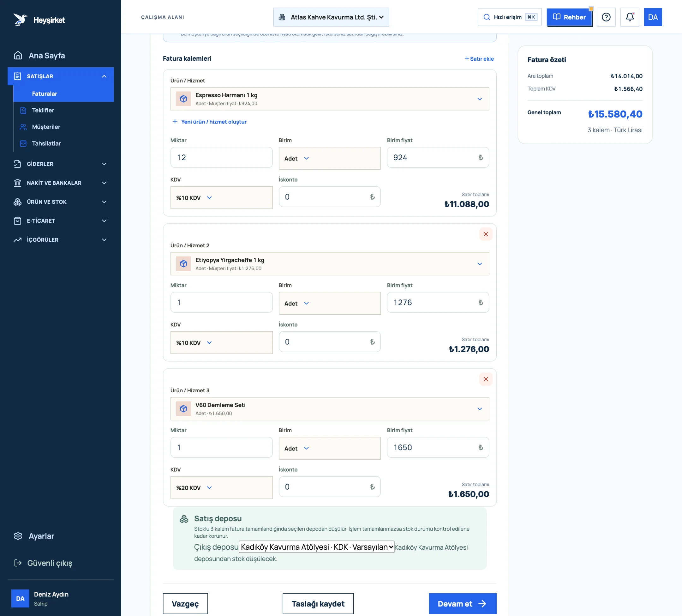The height and width of the screenshot is (616, 682).
Task: Remove the Etiyopya Yirgacheffe invoice line
Action: pos(486,234)
